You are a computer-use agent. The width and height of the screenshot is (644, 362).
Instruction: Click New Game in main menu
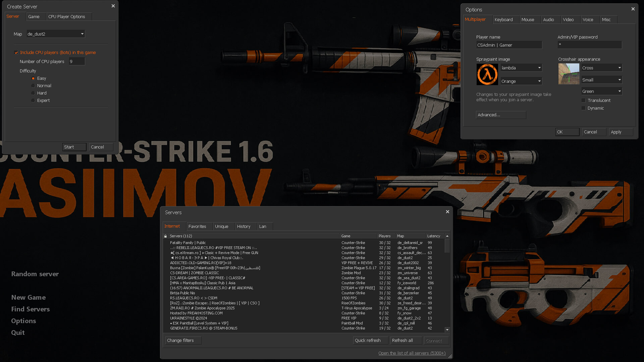tap(29, 297)
